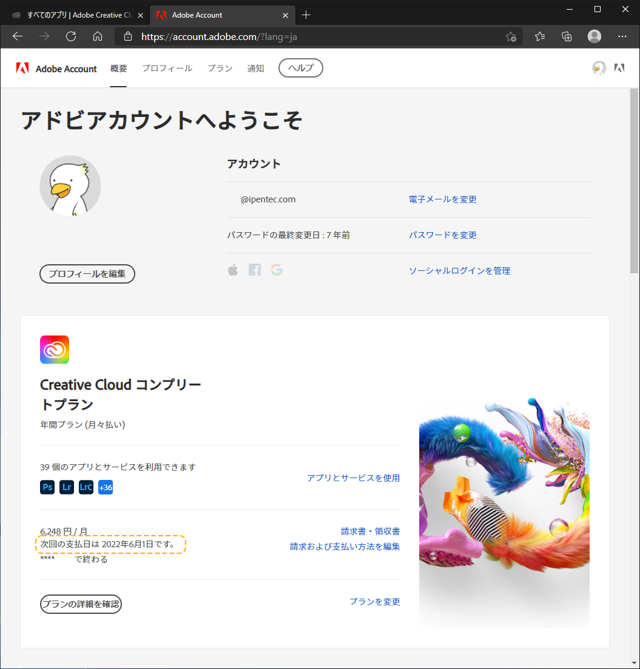Open the browser profile avatar icon

tap(594, 36)
